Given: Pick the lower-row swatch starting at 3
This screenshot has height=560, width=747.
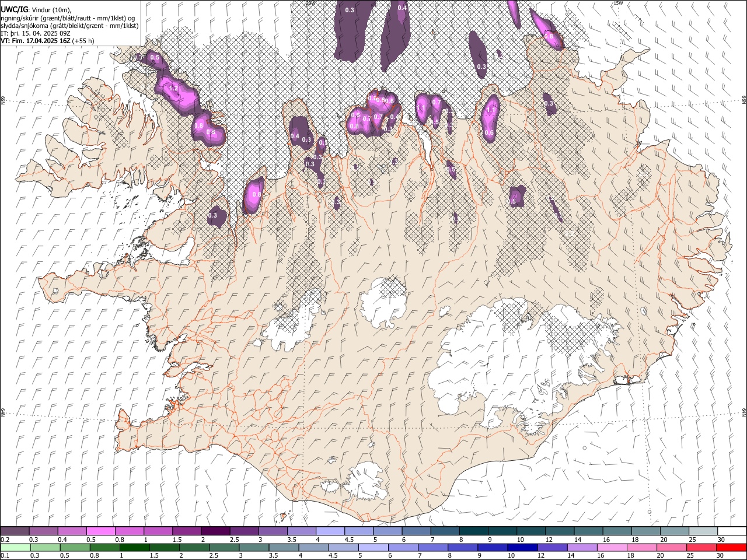Looking at the screenshot, I should (x=254, y=548).
